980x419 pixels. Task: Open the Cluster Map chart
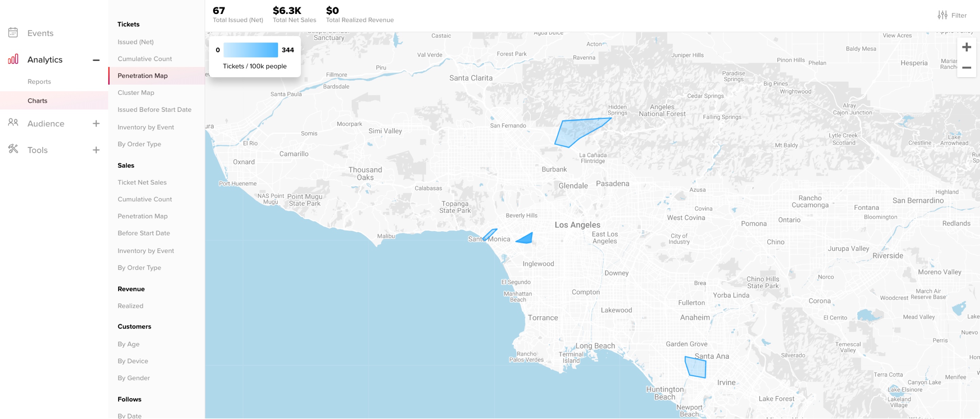pyautogui.click(x=136, y=93)
